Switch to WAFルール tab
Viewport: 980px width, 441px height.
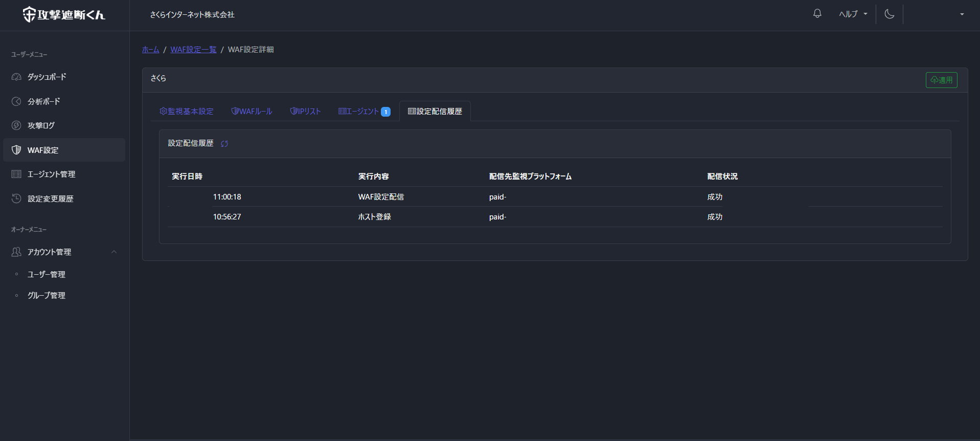point(252,111)
